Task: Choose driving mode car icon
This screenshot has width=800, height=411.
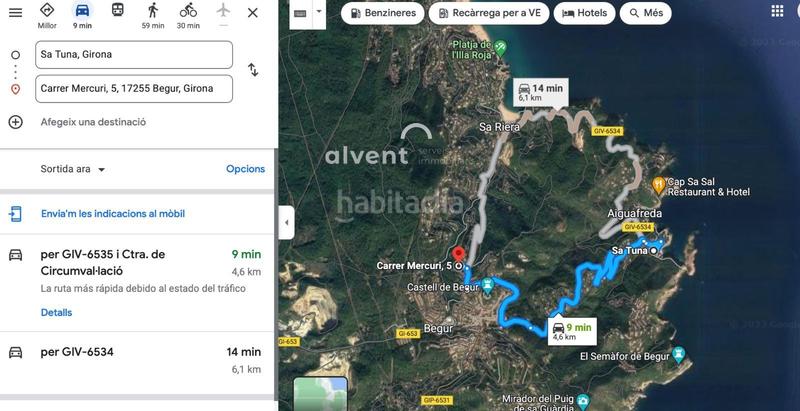Action: (82, 10)
